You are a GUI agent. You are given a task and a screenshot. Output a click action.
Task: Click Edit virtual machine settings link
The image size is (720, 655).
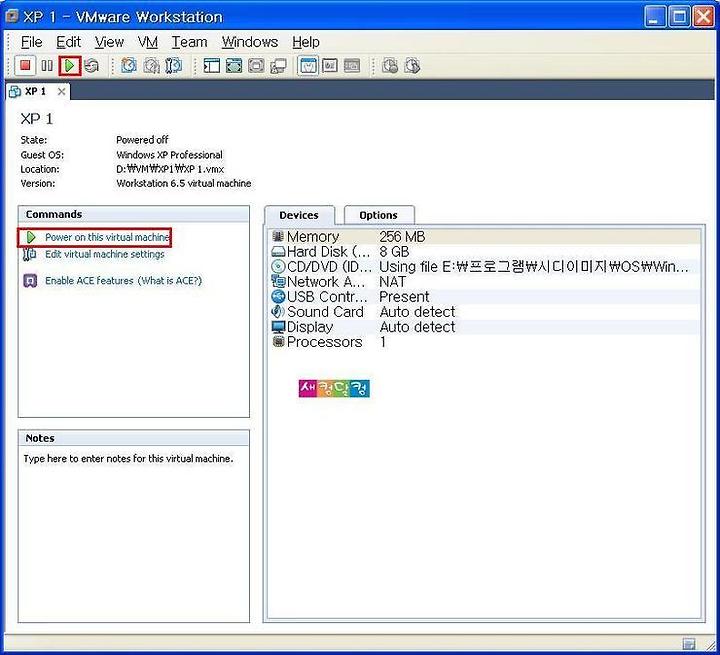click(x=105, y=254)
